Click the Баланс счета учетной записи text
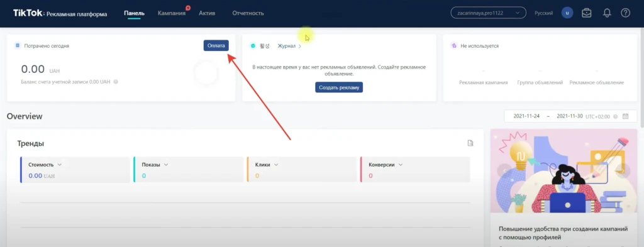Screen dimensions: 644x247 tap(65, 82)
